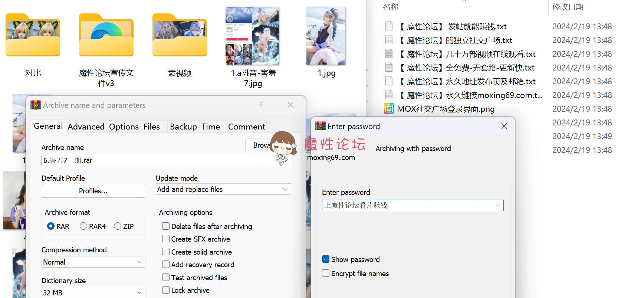Viewport: 644px width, 298px height.
Task: Click the 2024/2/19 13:49 date entry
Action: (582, 136)
